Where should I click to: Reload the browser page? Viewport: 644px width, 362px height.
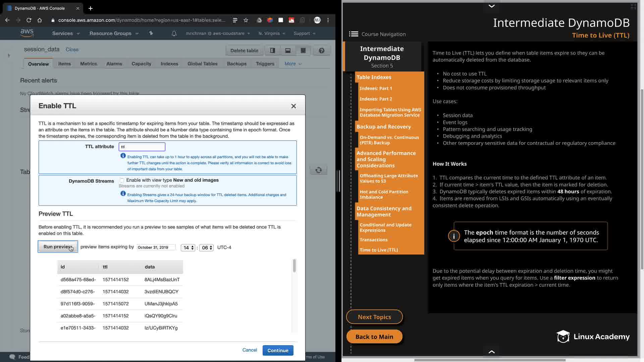pyautogui.click(x=29, y=20)
